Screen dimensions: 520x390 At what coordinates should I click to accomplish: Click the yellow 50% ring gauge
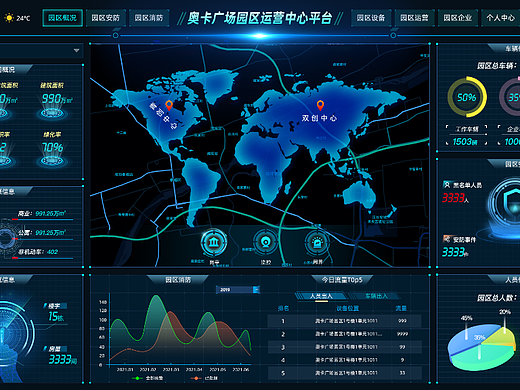point(467,97)
